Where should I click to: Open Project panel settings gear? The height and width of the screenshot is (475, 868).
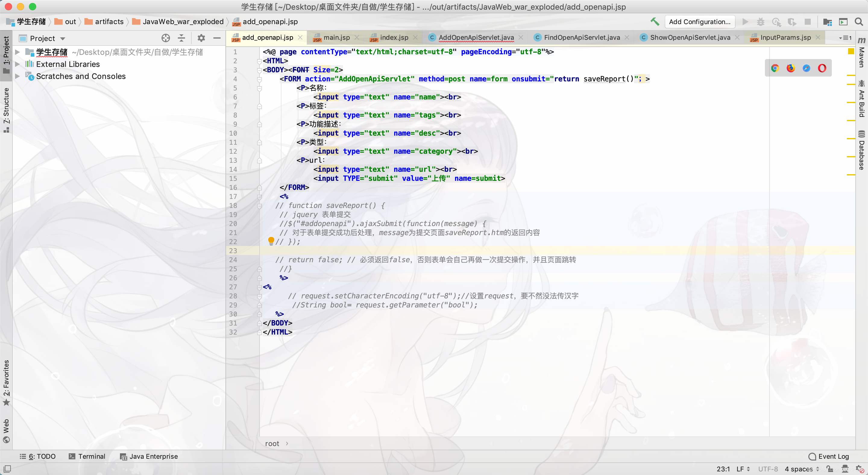tap(201, 38)
